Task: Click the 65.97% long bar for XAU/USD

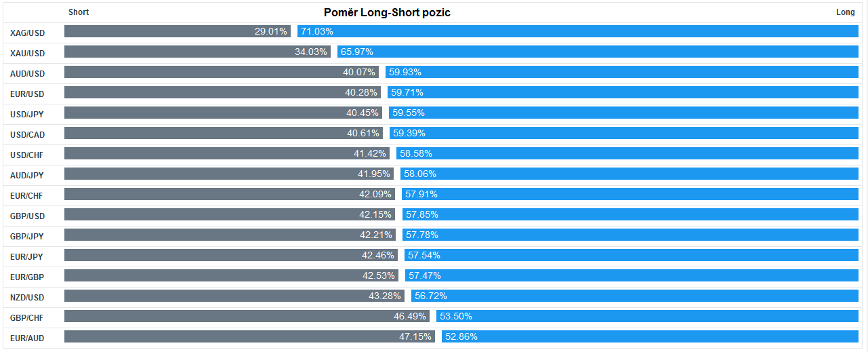Action: click(x=598, y=52)
